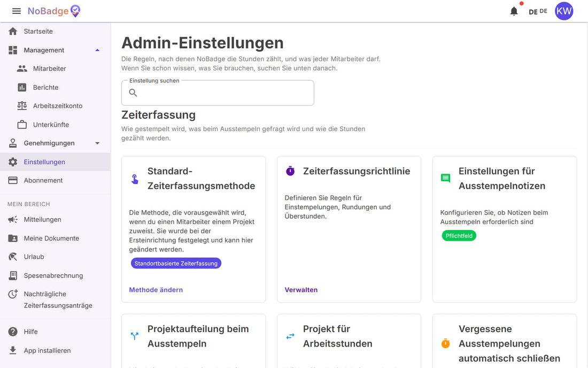Click the Admin-Einstellungen heading
The width and height of the screenshot is (588, 368).
203,43
